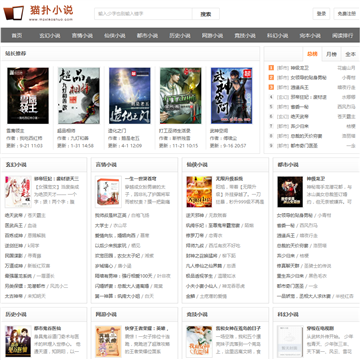The image size is (360, 360).
Task: Click the 搜索 search button
Action: point(206,14)
